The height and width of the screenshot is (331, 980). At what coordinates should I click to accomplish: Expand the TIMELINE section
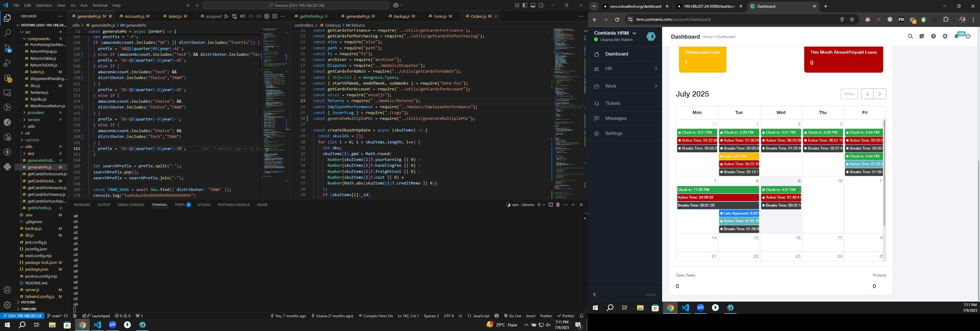point(28,309)
